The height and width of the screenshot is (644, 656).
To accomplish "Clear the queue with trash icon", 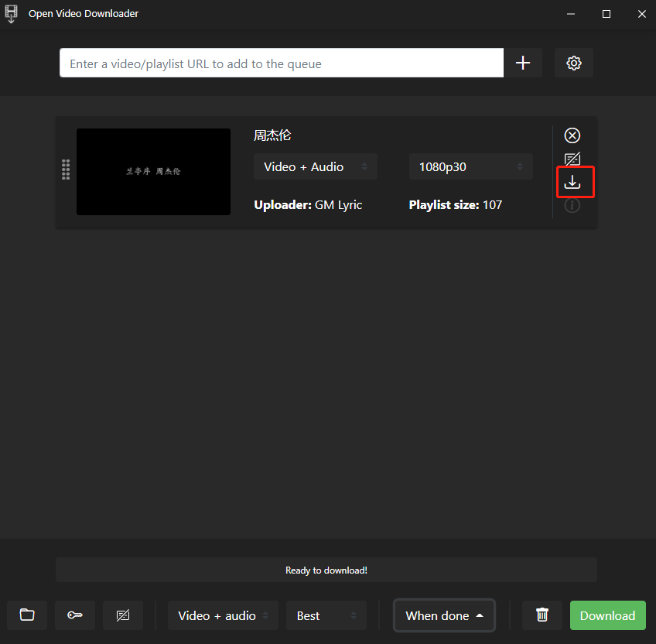I will [542, 615].
